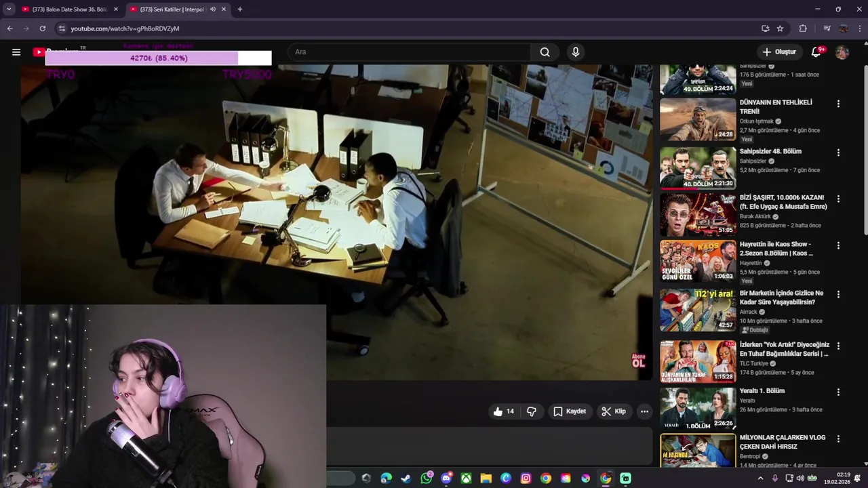Open options for MİLYONLAR ÇALARKEN VLOG video
The width and height of the screenshot is (868, 488).
pos(838,439)
